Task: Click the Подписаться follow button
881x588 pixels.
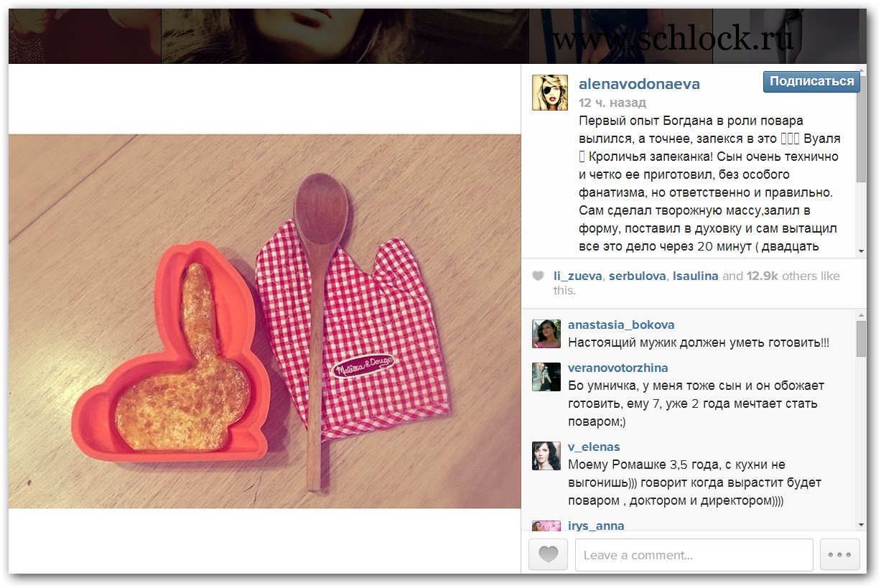Action: point(811,82)
